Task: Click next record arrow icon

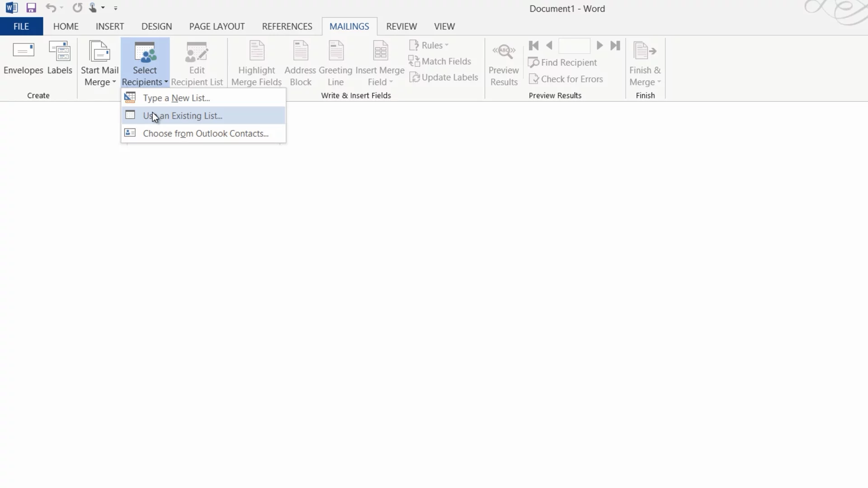Action: 599,46
